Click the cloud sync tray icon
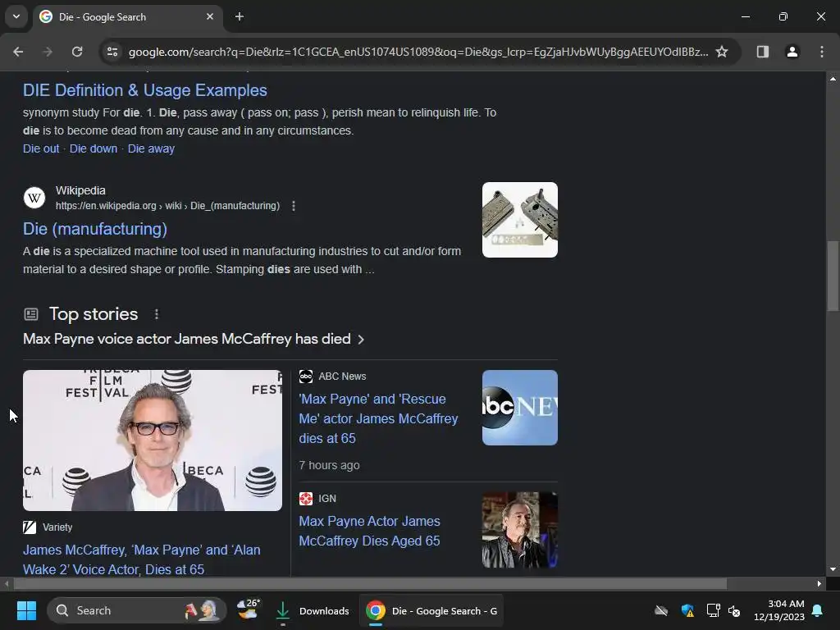Image resolution: width=840 pixels, height=630 pixels. point(661,610)
